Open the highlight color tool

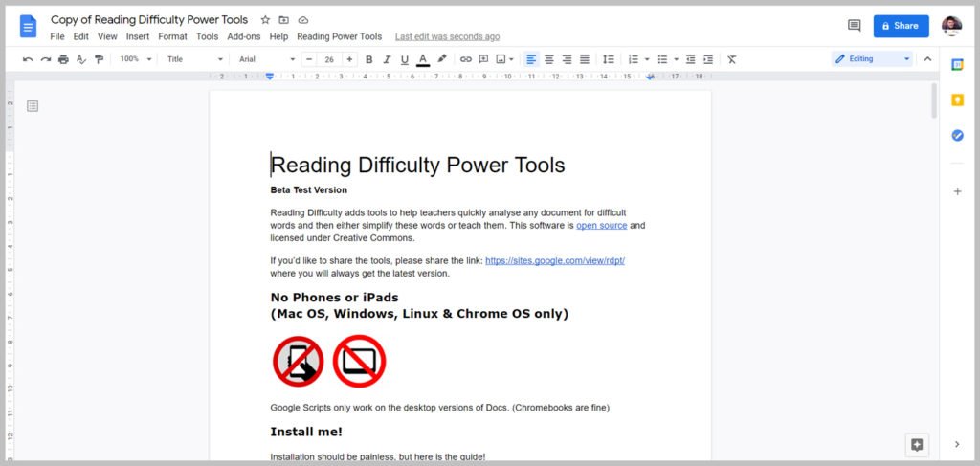(x=442, y=59)
